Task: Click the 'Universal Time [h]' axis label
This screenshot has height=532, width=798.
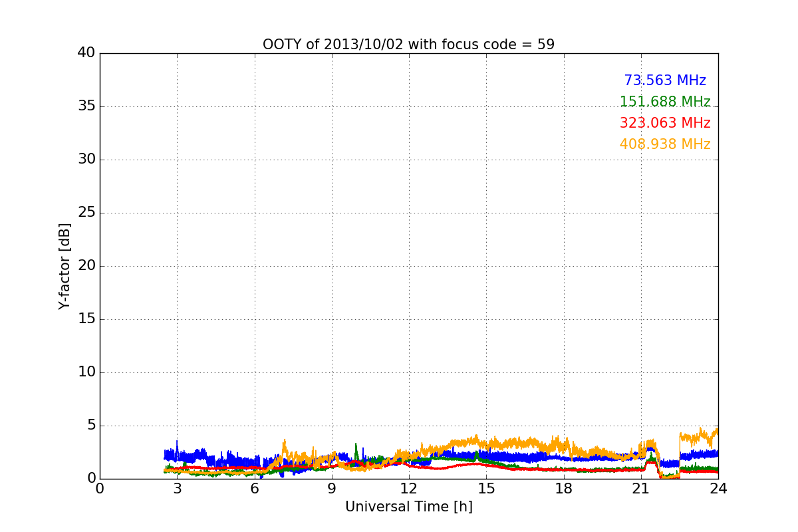Action: tap(408, 507)
